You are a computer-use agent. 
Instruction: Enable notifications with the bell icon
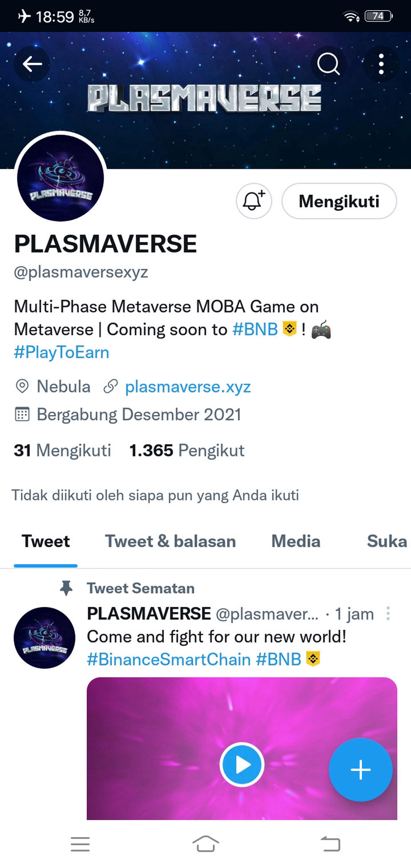(254, 201)
